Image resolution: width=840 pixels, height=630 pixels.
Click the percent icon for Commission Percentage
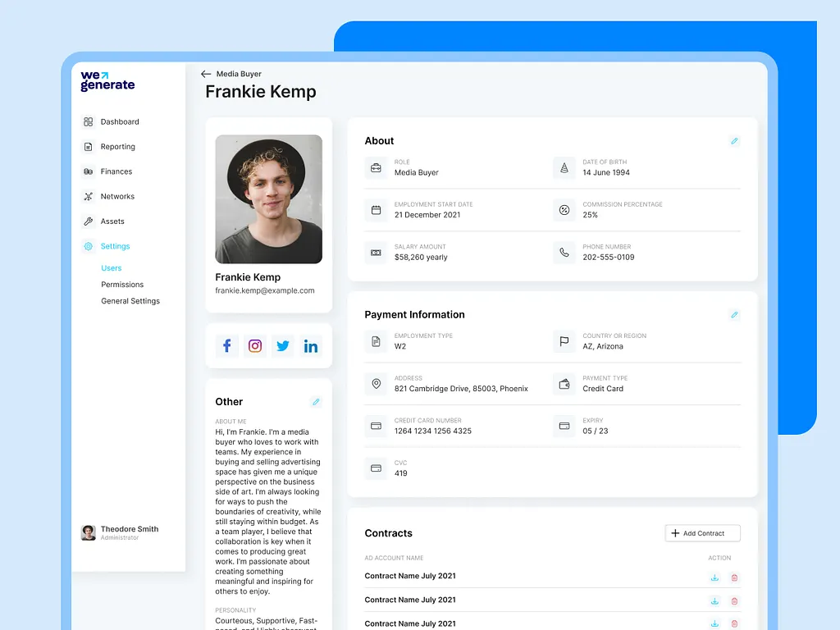(x=564, y=210)
